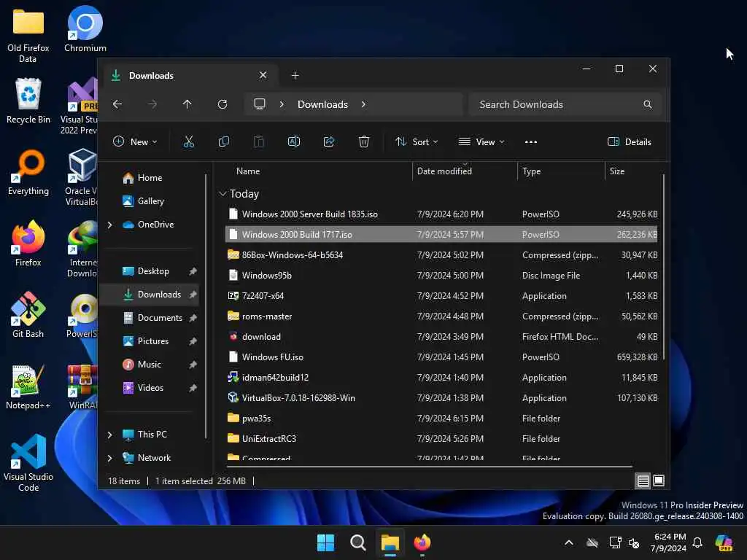
Task: Refresh the Downloads folder
Action: [222, 104]
